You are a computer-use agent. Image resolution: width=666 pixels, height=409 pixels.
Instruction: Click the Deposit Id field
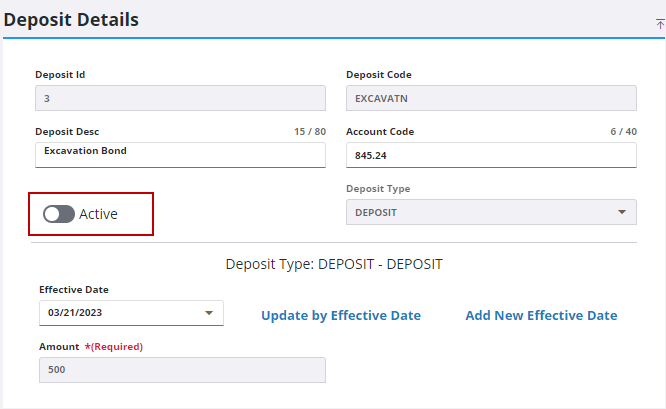tap(181, 98)
